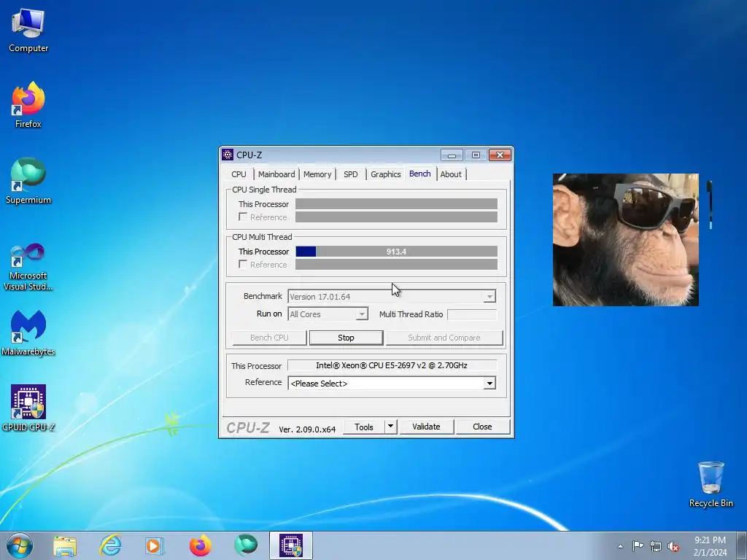
Task: Launch Internet Explorer from the taskbar
Action: (110, 545)
